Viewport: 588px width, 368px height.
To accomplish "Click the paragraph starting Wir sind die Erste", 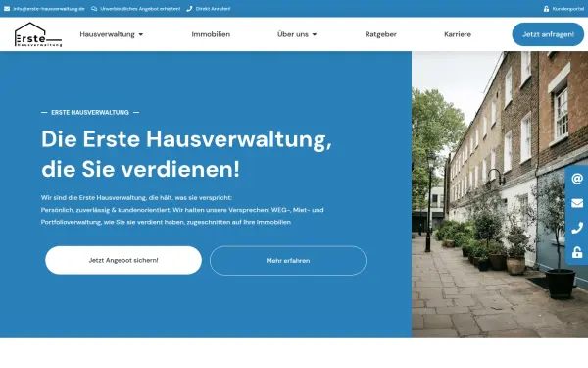I will 182,210.
